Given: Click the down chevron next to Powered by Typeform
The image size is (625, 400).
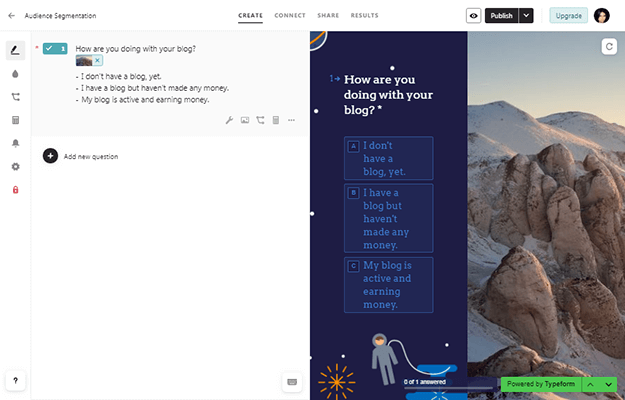Looking at the screenshot, I should click(607, 384).
